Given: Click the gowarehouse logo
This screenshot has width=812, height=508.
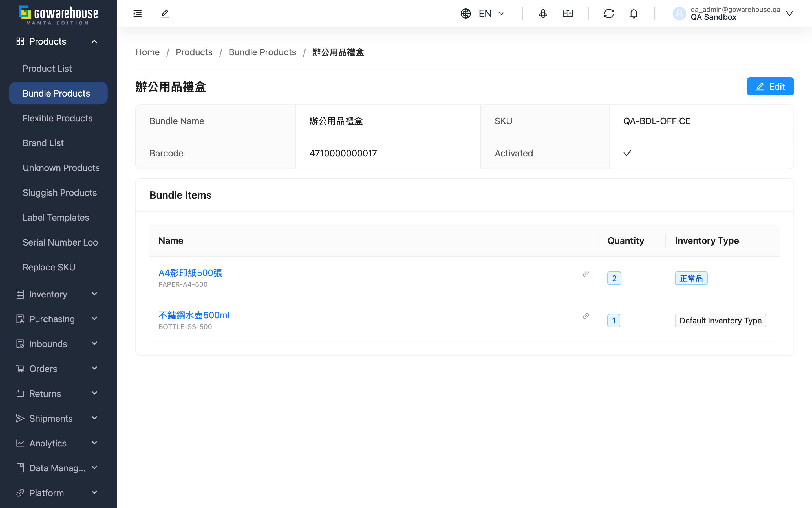Looking at the screenshot, I should click(59, 15).
